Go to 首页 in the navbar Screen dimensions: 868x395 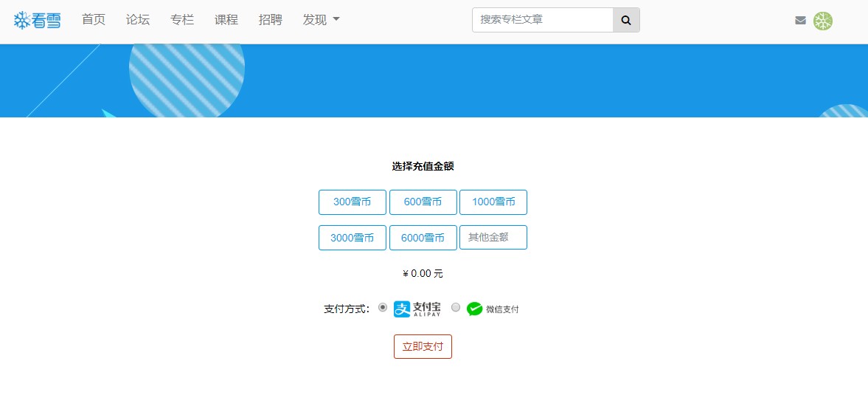point(94,20)
